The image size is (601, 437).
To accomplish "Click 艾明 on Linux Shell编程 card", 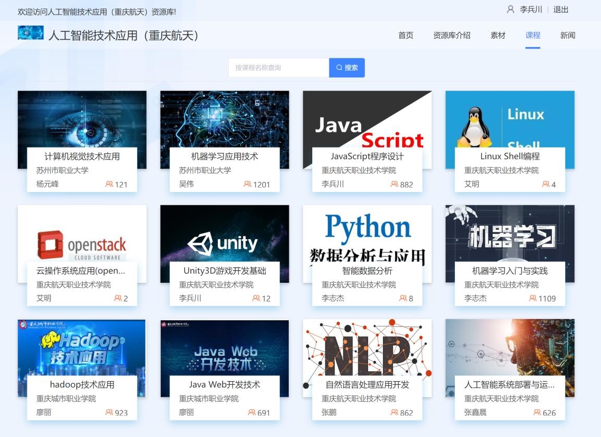I will pos(471,184).
